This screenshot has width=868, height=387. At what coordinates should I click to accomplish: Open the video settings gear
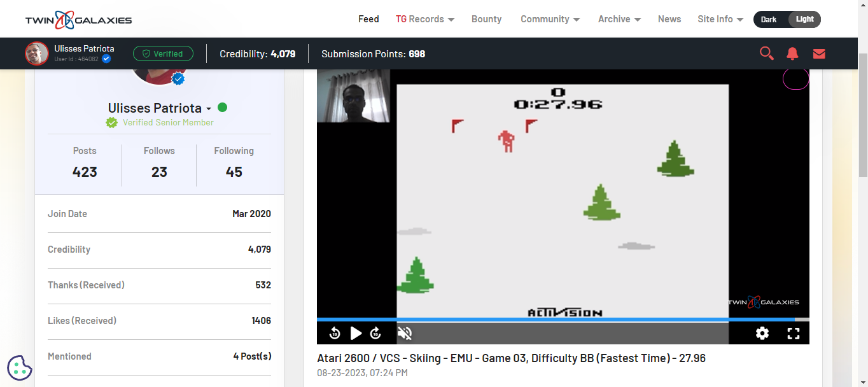pos(762,333)
